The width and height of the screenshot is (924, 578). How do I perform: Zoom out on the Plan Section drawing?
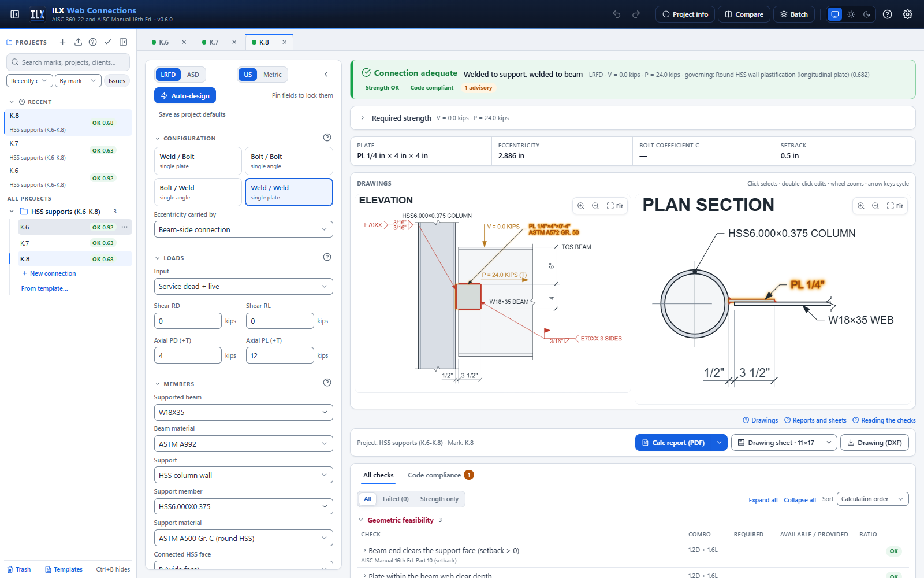tap(875, 206)
